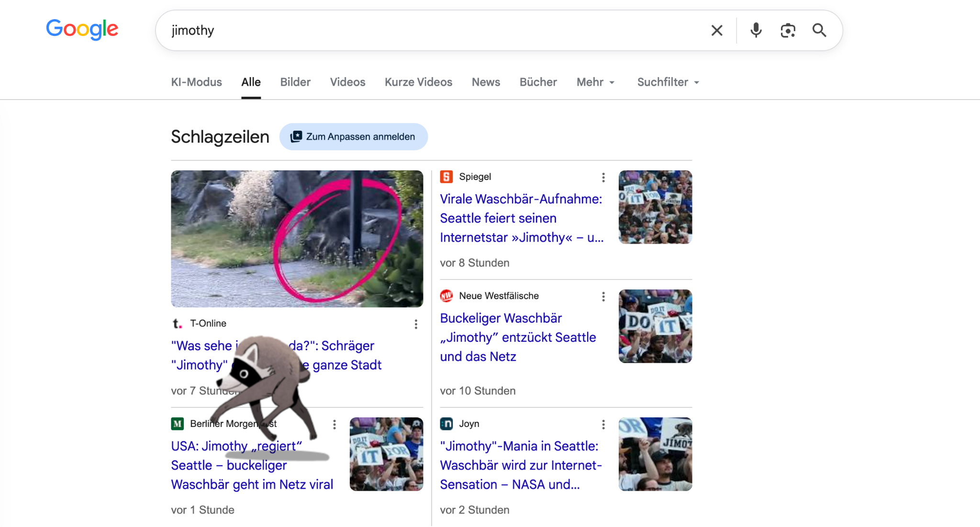Image resolution: width=980 pixels, height=527 pixels.
Task: Click the vor 10 Stunden timestamp
Action: click(x=478, y=391)
